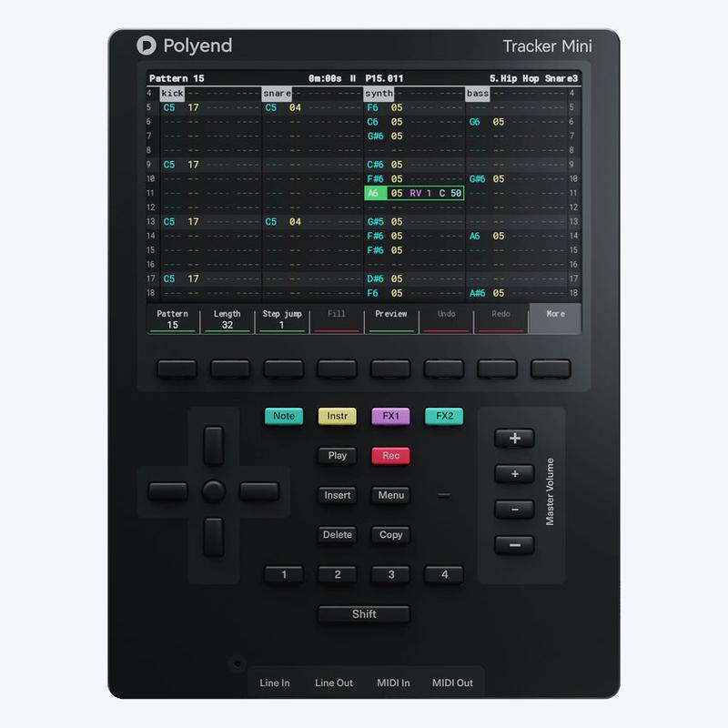The width and height of the screenshot is (728, 728).
Task: Click the G6 note in bass track
Action: pyautogui.click(x=474, y=122)
